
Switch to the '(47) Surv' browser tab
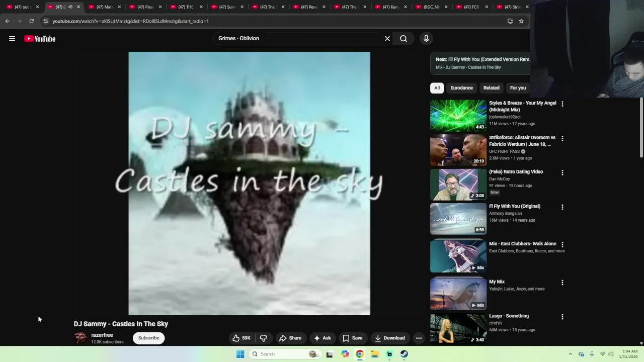coord(227,7)
